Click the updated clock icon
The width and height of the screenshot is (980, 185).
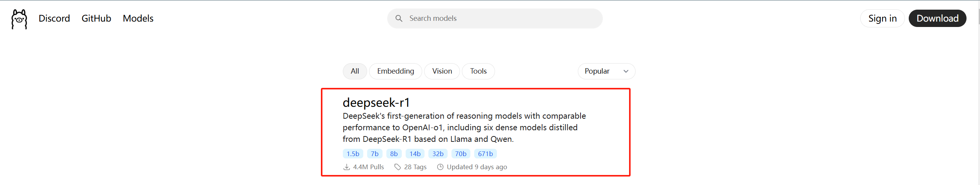(440, 167)
